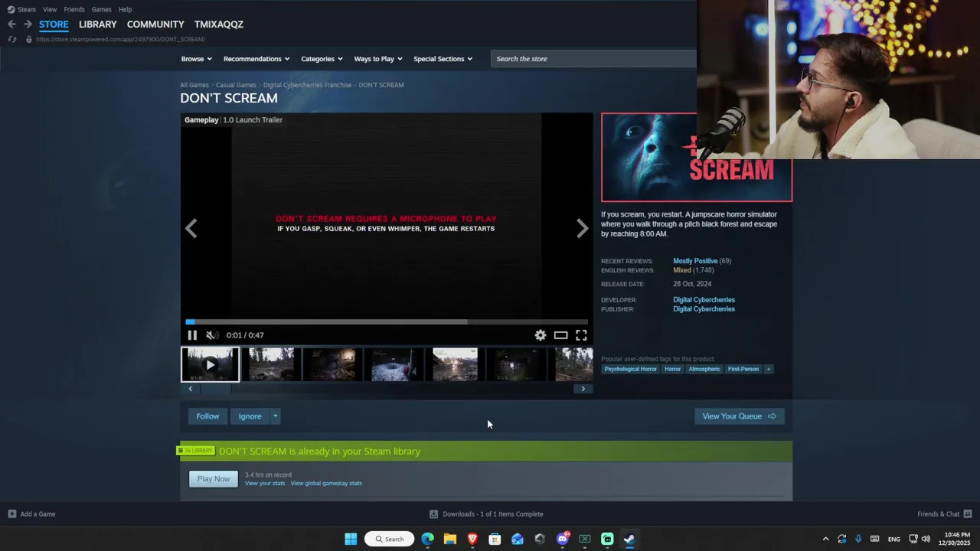This screenshot has width=980, height=551.
Task: Go back using the Steam back arrow
Action: [x=11, y=24]
